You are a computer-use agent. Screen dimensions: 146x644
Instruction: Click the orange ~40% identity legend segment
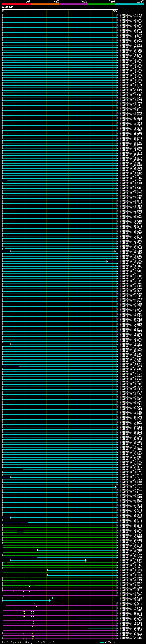(x=45, y=4)
